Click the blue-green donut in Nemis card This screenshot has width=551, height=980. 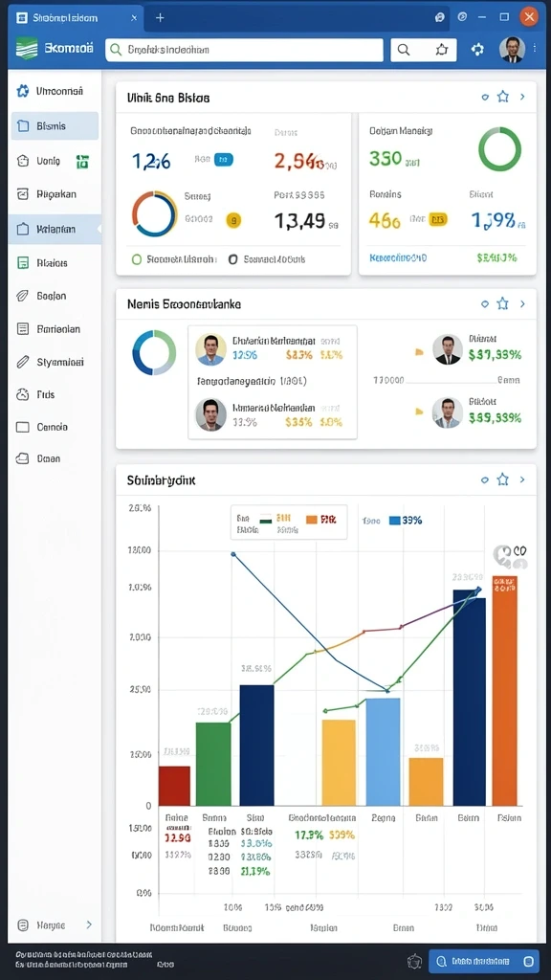click(154, 352)
